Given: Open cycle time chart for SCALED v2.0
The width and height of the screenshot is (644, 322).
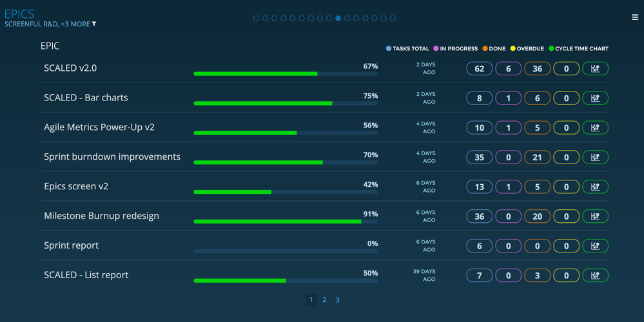Looking at the screenshot, I should 595,68.
